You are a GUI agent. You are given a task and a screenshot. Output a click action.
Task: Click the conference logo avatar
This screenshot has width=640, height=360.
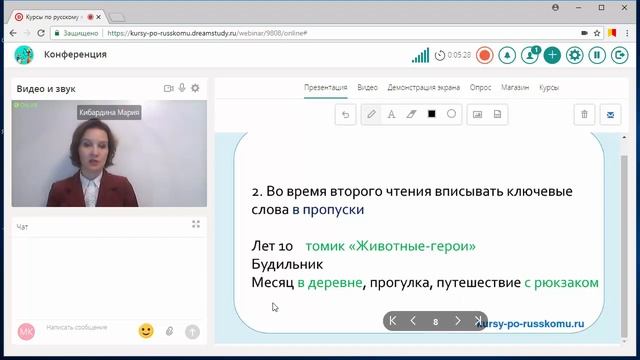(x=24, y=55)
